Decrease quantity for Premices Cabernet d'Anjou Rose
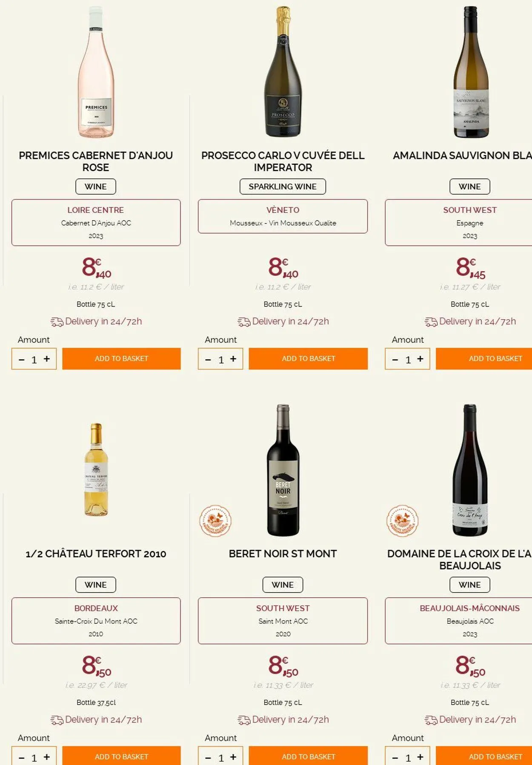 pos(22,360)
